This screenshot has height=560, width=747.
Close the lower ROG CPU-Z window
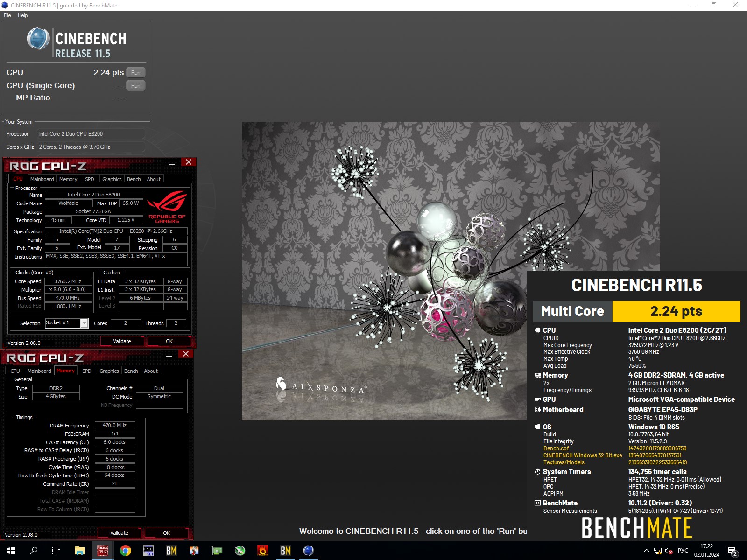coord(186,354)
